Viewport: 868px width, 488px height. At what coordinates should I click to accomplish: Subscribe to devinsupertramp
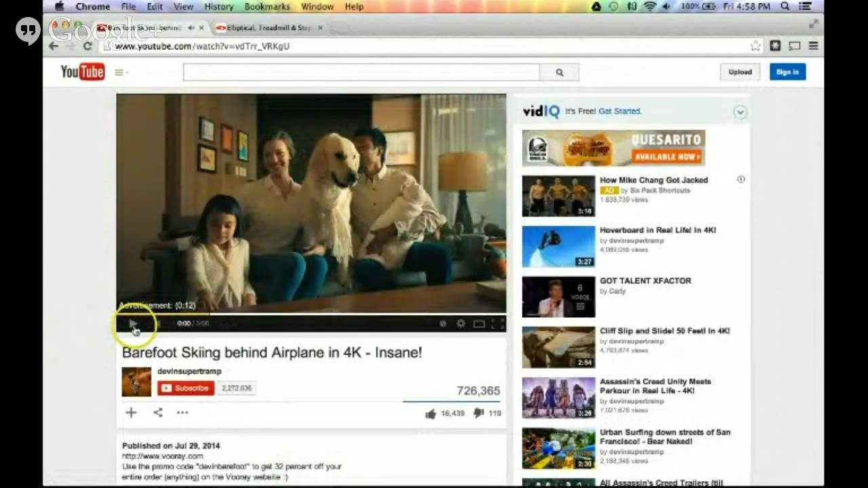pos(186,388)
